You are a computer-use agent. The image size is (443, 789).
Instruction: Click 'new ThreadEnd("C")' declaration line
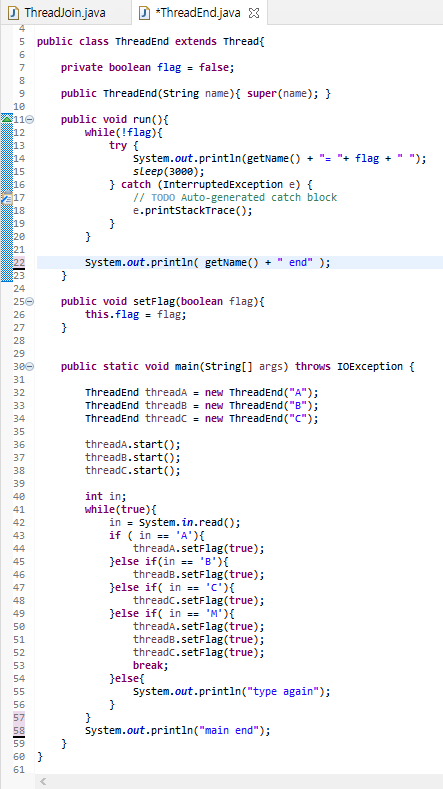(202, 419)
